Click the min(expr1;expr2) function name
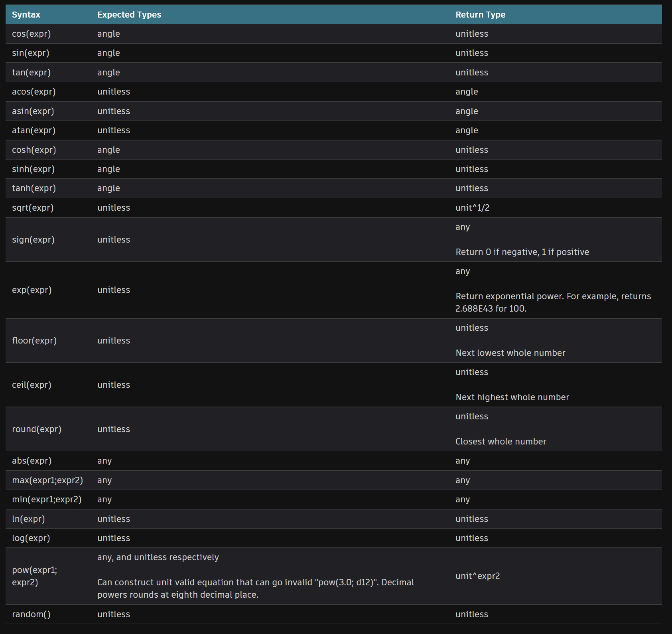Image resolution: width=672 pixels, height=634 pixels. [x=47, y=500]
